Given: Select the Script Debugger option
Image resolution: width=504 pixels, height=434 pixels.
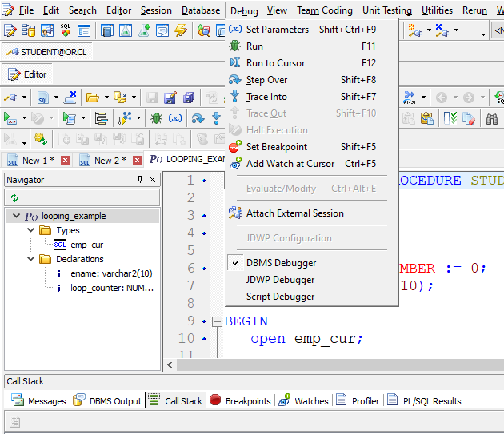Looking at the screenshot, I should (312, 297).
